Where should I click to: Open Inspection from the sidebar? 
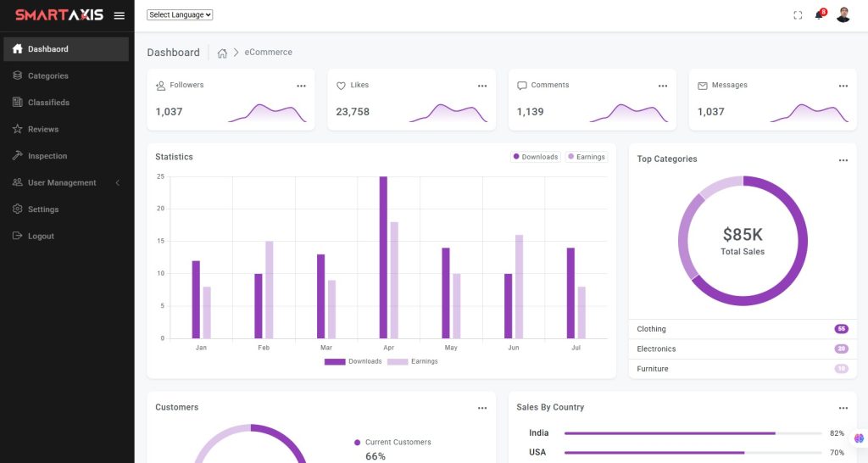[x=66, y=156]
